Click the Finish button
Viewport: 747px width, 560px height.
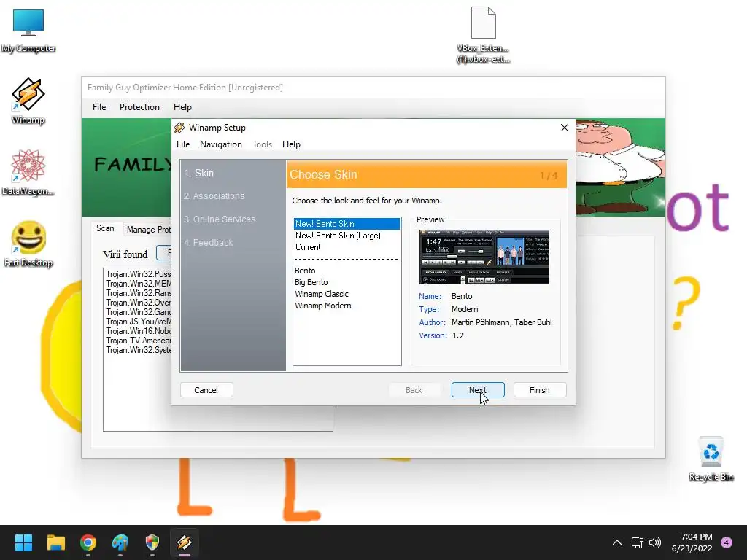point(540,390)
